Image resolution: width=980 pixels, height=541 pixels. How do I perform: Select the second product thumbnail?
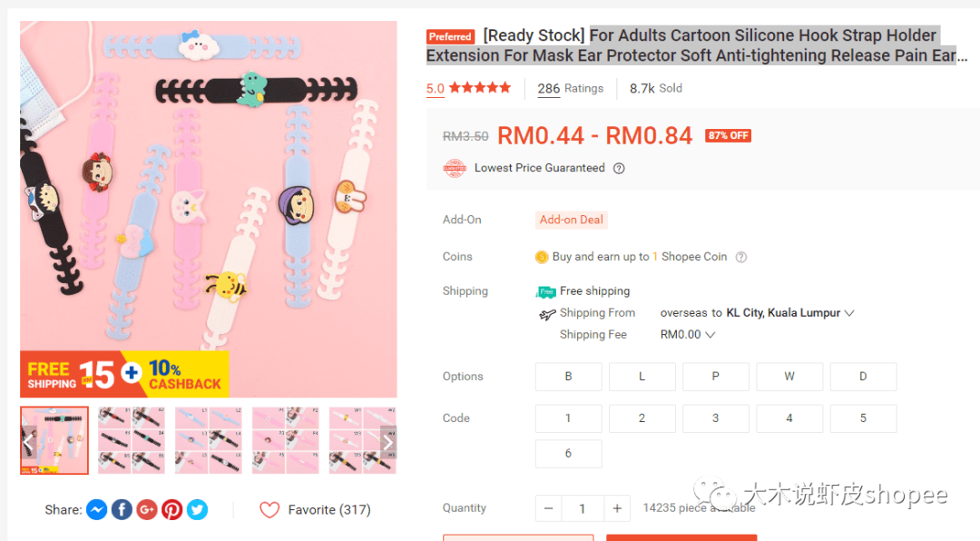pos(132,440)
